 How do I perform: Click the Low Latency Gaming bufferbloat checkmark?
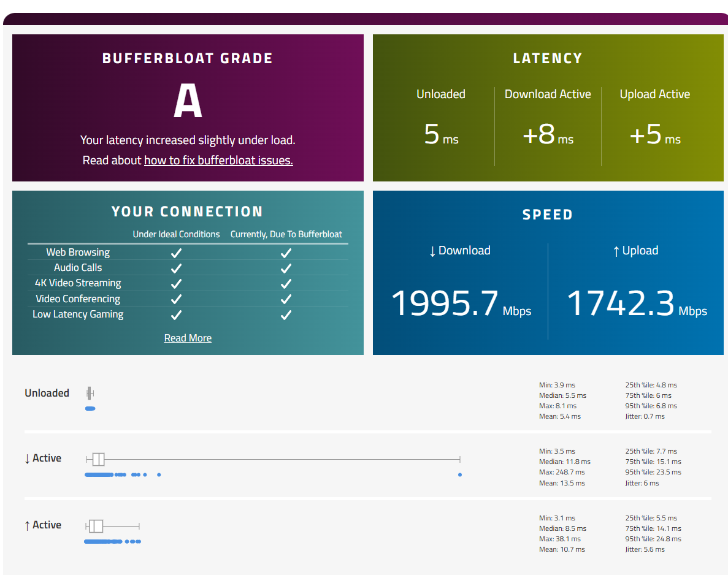(x=286, y=315)
